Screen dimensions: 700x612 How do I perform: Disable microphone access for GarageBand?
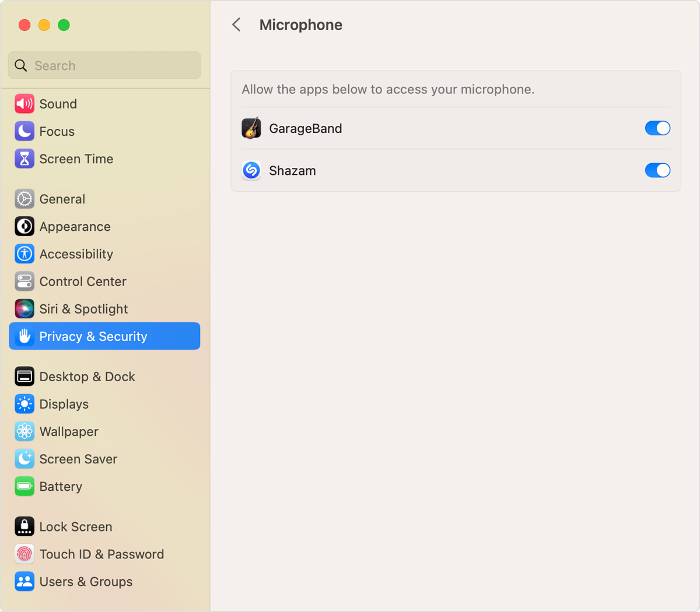point(657,128)
